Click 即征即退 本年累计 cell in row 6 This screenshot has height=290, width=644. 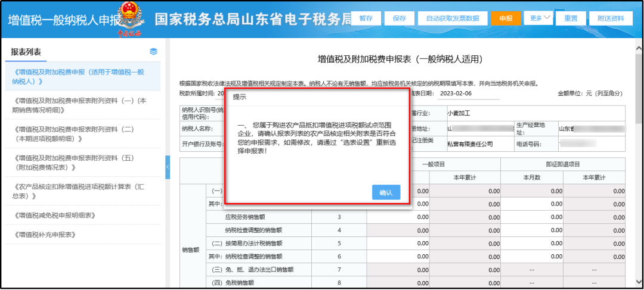[x=595, y=257]
